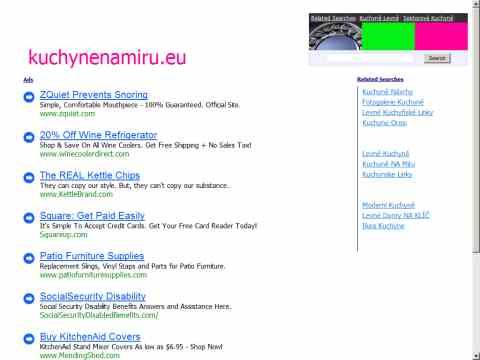Image resolution: width=480 pixels, height=360 pixels.
Task: Click the bullet icon beside ZQuiet Prevents Snoring
Action: [x=29, y=97]
